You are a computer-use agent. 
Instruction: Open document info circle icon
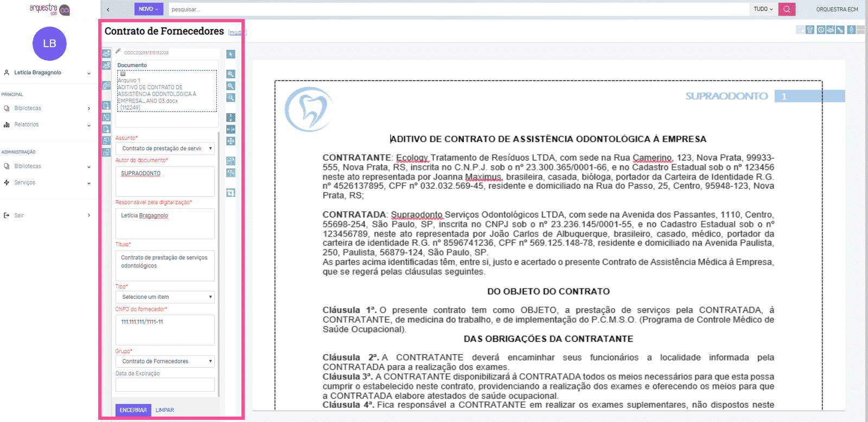point(821,30)
